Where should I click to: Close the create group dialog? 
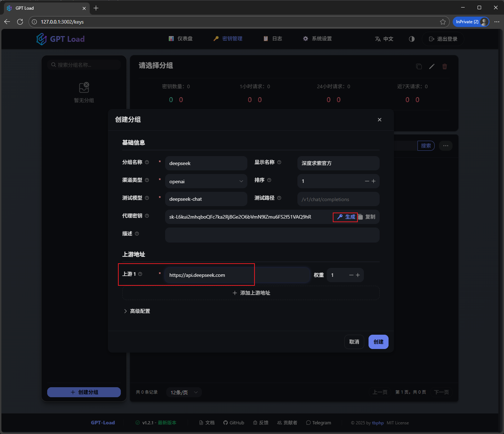[x=379, y=120]
